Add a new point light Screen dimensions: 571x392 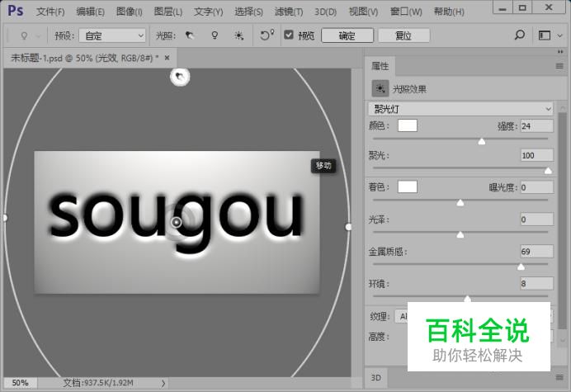point(215,35)
